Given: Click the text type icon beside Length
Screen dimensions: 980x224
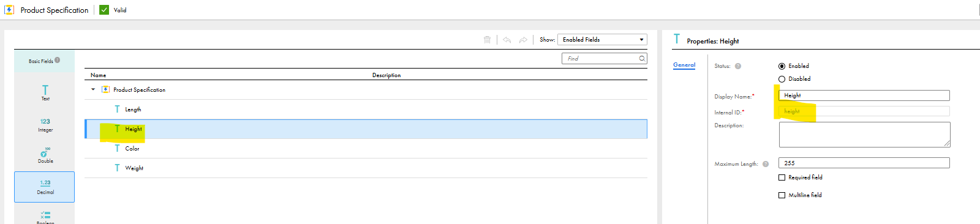Looking at the screenshot, I should point(117,109).
